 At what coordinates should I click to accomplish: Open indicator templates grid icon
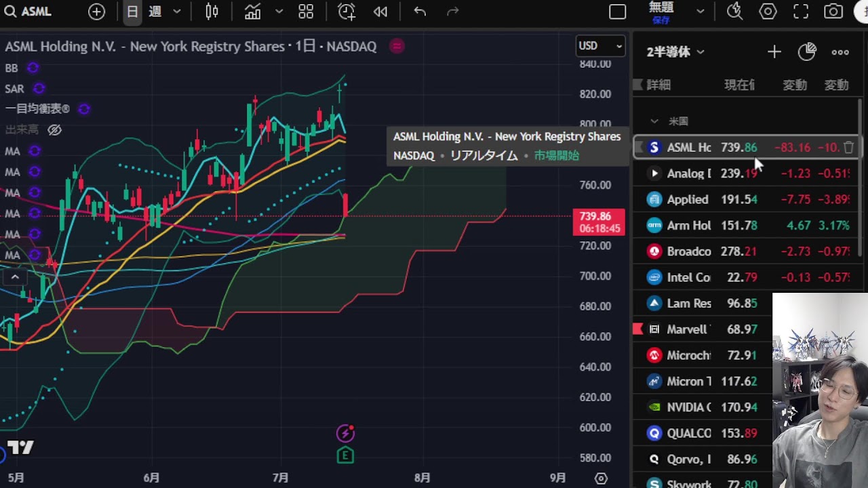coord(306,12)
